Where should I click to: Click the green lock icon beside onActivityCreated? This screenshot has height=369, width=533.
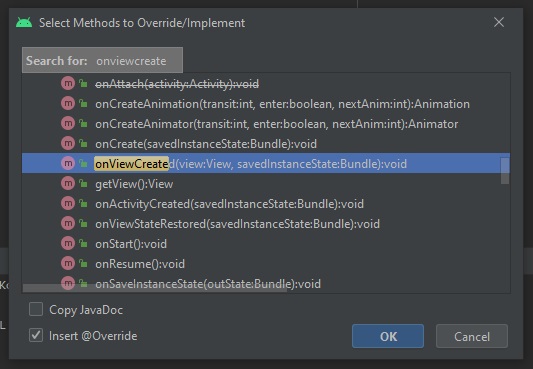click(83, 204)
